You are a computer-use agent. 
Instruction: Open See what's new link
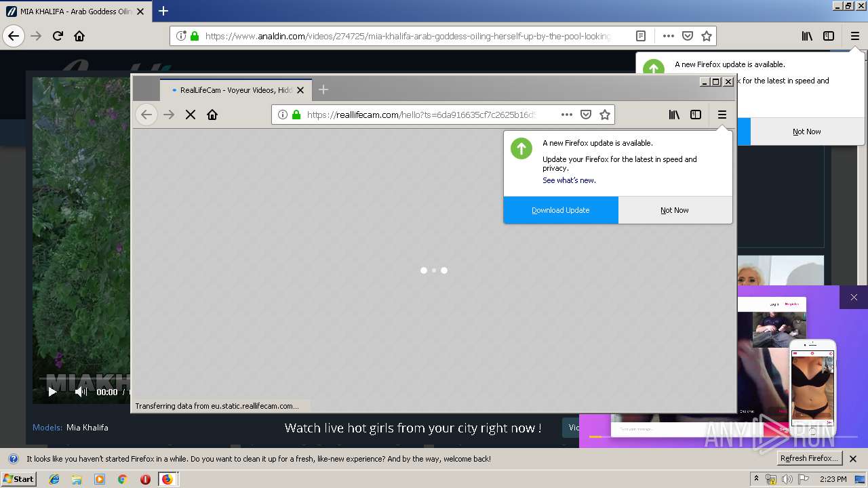pos(569,180)
